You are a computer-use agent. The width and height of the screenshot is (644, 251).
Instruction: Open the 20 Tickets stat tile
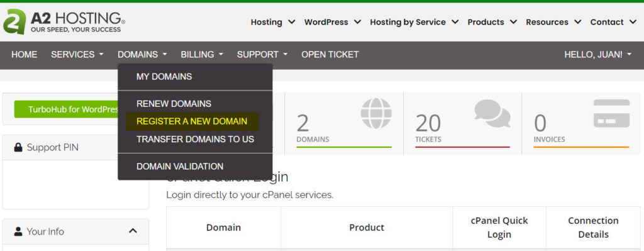coord(462,124)
